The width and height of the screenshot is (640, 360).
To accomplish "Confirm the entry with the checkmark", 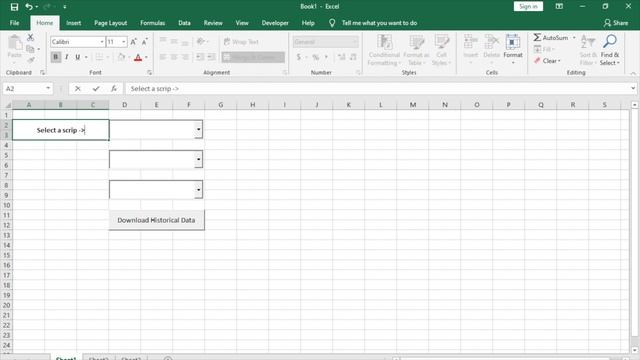I will [96, 88].
